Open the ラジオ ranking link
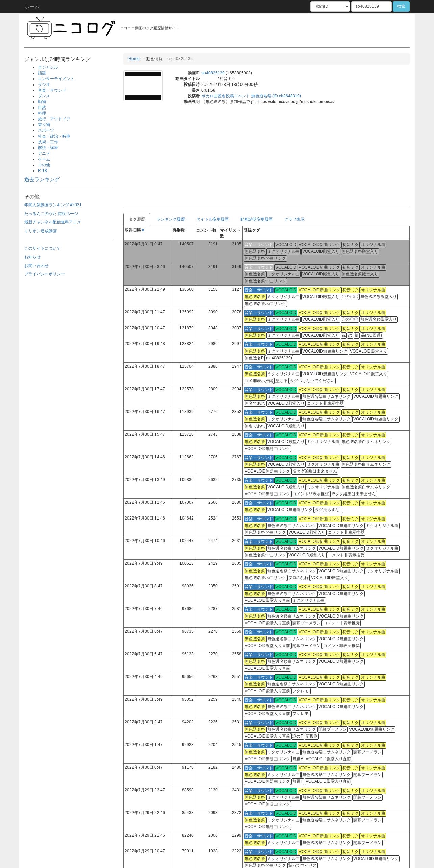This screenshot has height=868, width=434. [44, 85]
